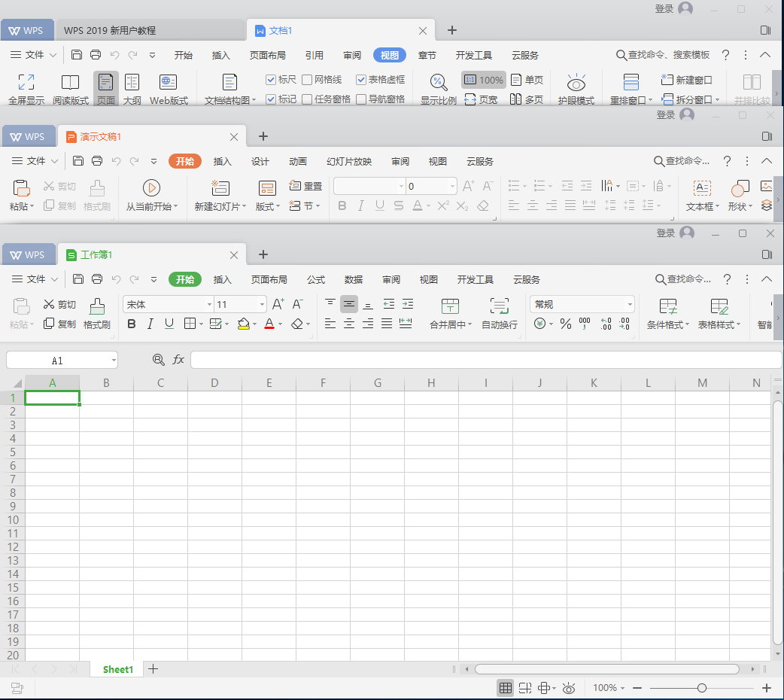Toggle italic in Spreadsheet ribbon
Image resolution: width=784 pixels, height=700 pixels.
point(150,324)
